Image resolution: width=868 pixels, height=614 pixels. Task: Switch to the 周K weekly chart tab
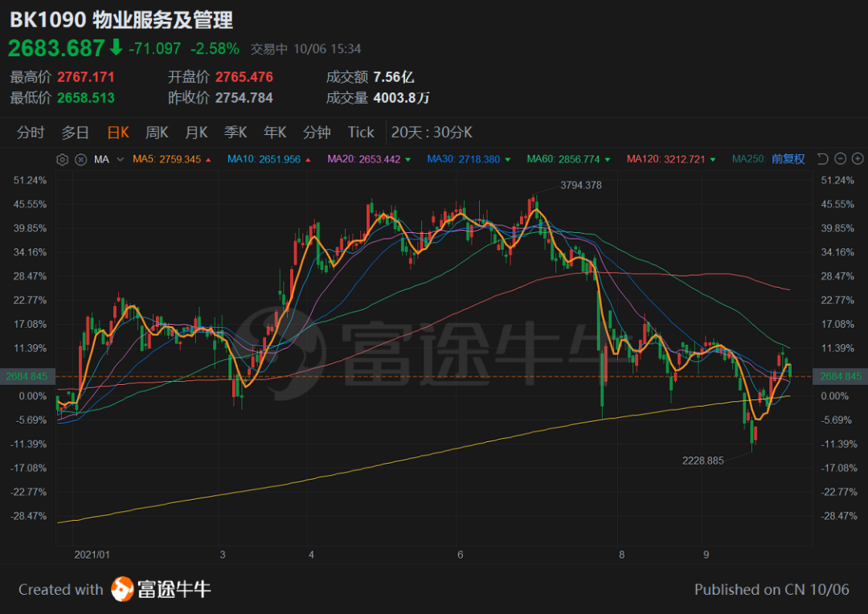point(157,133)
